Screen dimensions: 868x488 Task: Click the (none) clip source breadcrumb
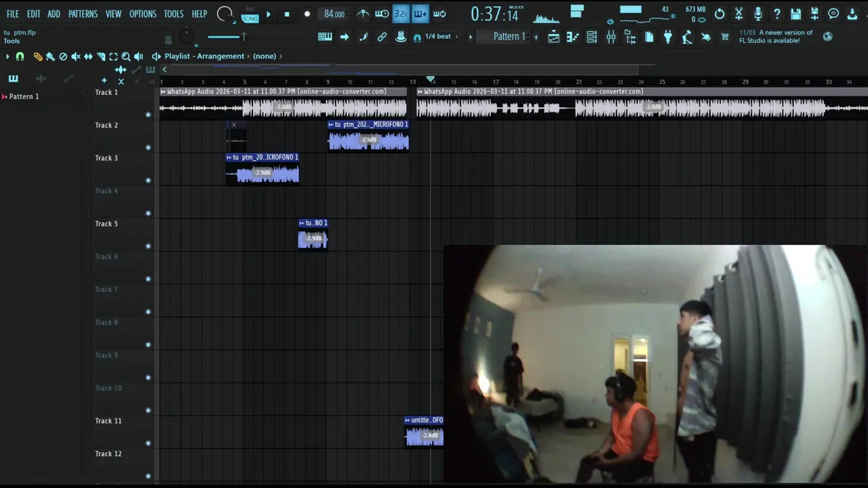coord(264,56)
